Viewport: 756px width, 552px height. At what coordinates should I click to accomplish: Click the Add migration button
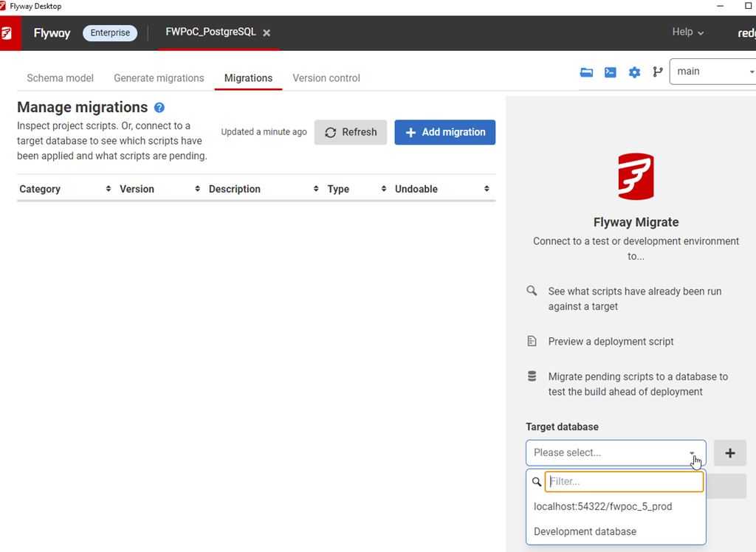coord(444,132)
